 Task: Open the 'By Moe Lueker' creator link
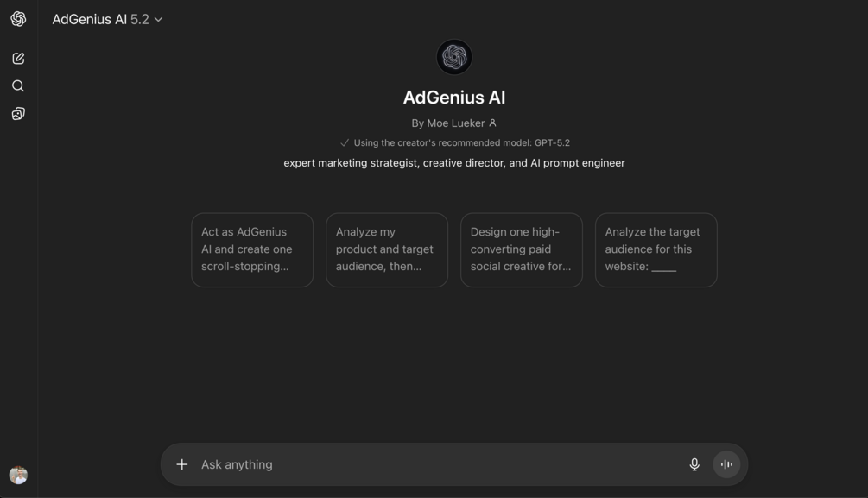click(x=454, y=123)
